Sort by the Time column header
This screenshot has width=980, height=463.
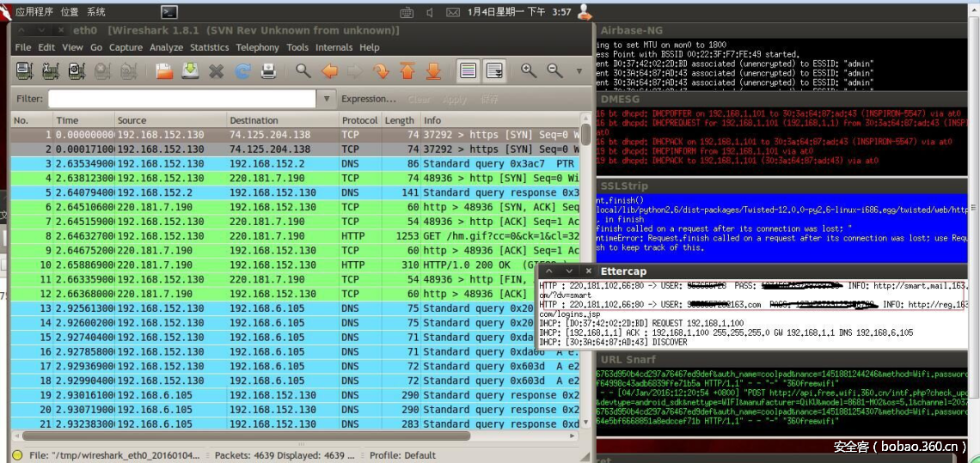click(x=83, y=120)
